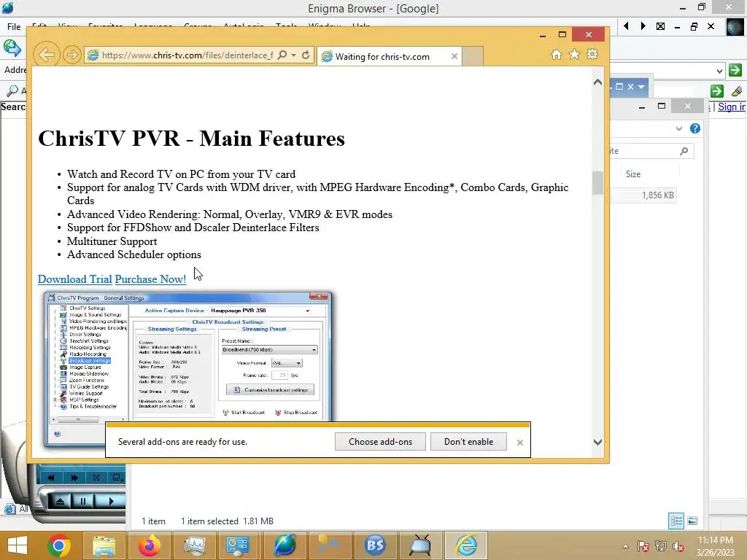Go forward in Internet Explorer
The width and height of the screenshot is (747, 560).
(72, 55)
